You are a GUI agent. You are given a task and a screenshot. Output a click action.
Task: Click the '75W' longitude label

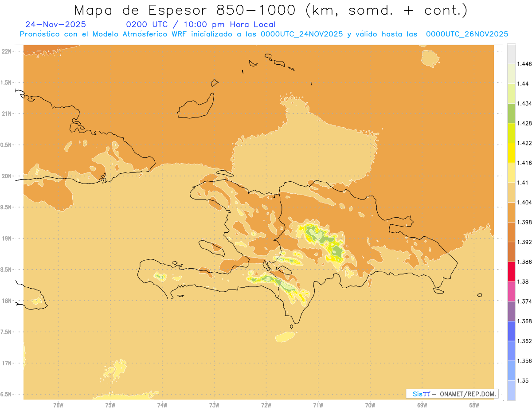(110, 404)
